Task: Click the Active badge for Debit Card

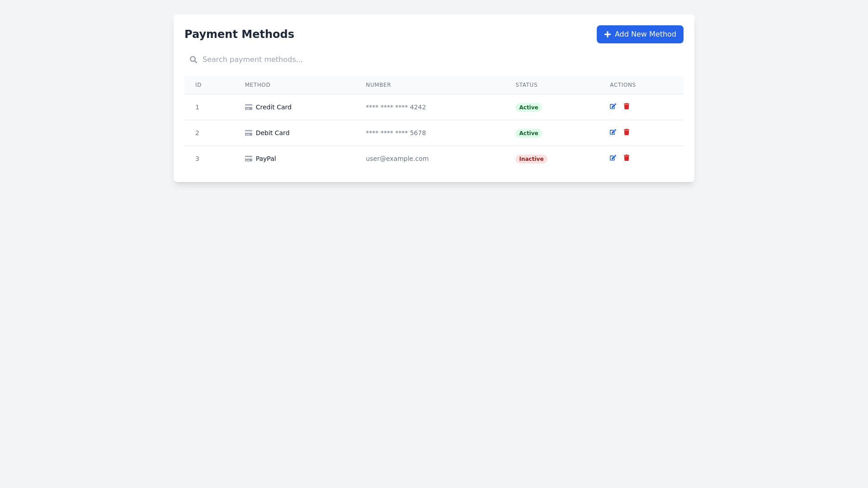Action: pos(528,133)
